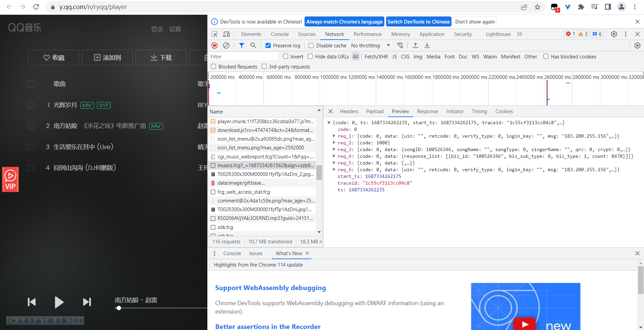
Task: Click the issues count badge showing 6
Action: [x=597, y=34]
